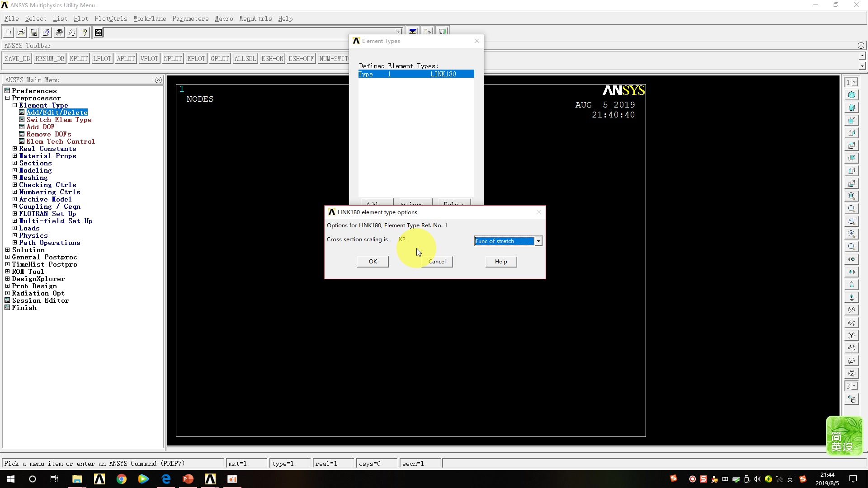868x488 pixels.
Task: Click the command prompt keyboard icon
Action: tap(99, 33)
